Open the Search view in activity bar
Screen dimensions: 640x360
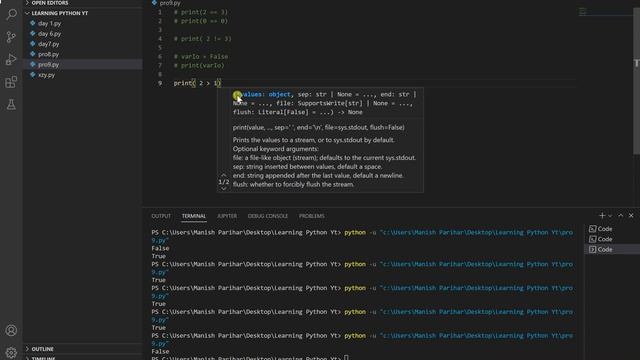tap(11, 15)
